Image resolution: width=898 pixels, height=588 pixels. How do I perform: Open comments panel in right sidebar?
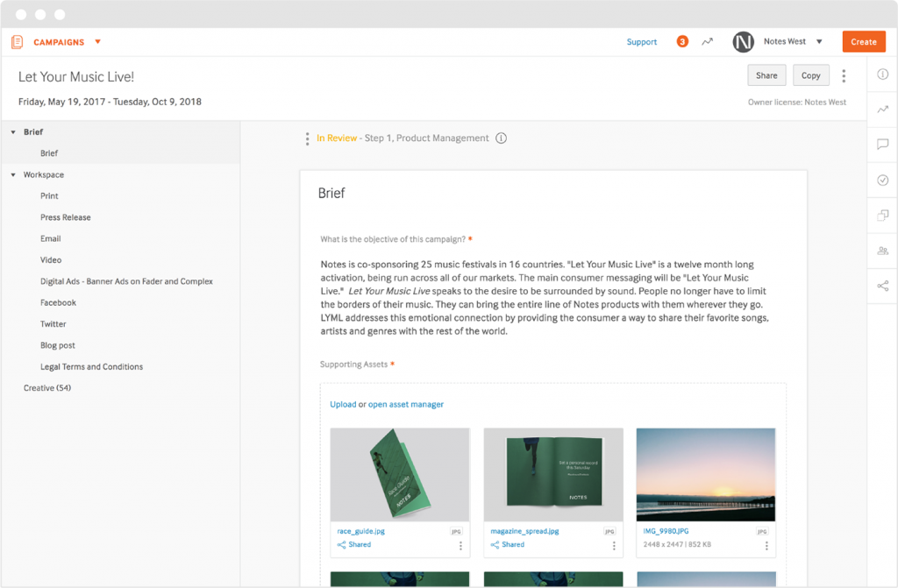pyautogui.click(x=882, y=145)
